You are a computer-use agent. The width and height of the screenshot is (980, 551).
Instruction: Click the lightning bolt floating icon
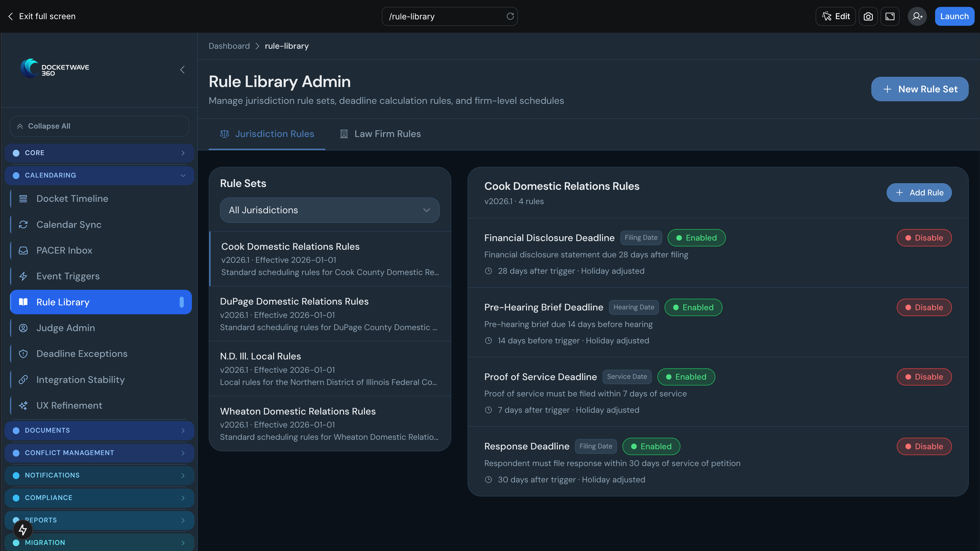tap(23, 529)
